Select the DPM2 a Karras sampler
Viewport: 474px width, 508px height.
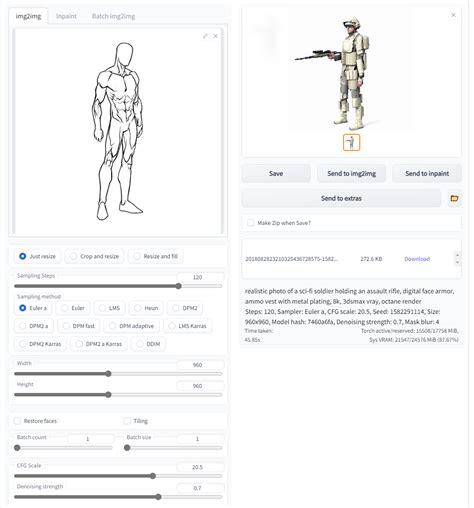tap(99, 344)
